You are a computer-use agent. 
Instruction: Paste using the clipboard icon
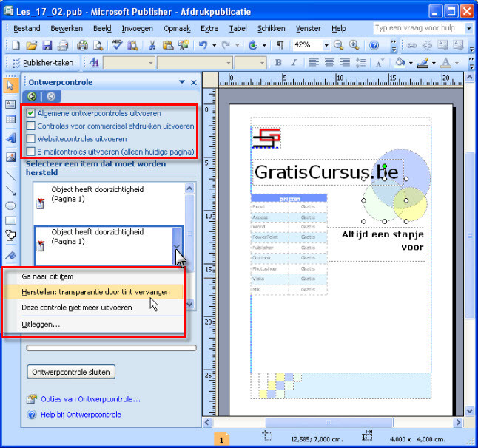168,46
